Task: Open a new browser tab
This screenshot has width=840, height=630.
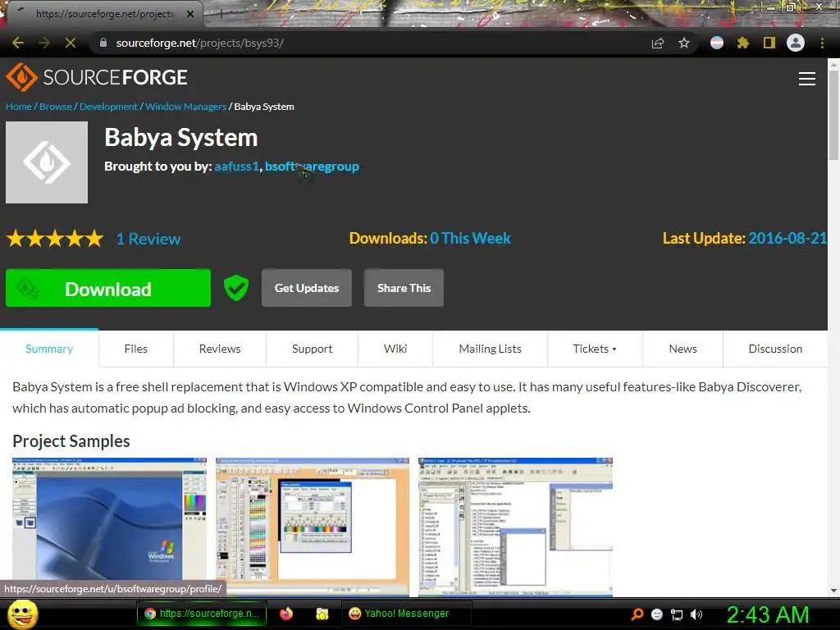Action: 221,14
